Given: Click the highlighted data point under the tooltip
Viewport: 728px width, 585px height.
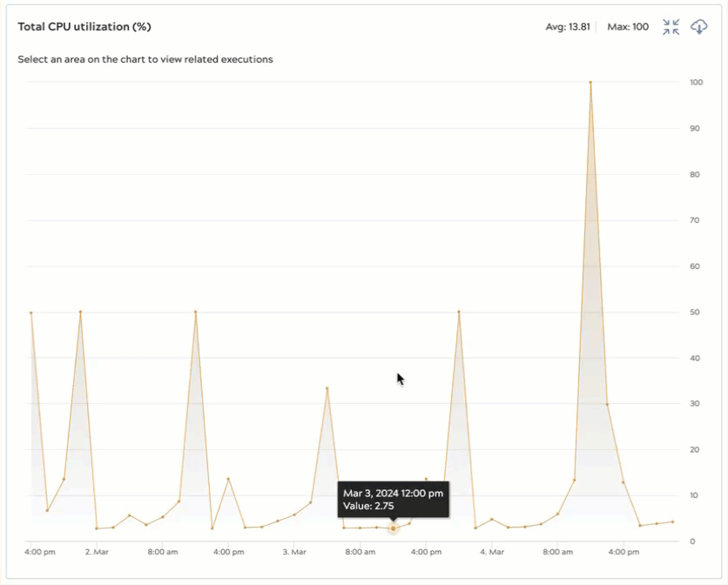Looking at the screenshot, I should coord(393,528).
